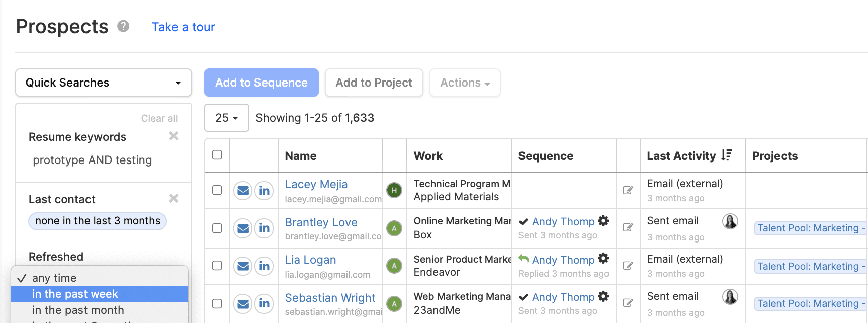Remove the Last contact filter

coord(173,199)
